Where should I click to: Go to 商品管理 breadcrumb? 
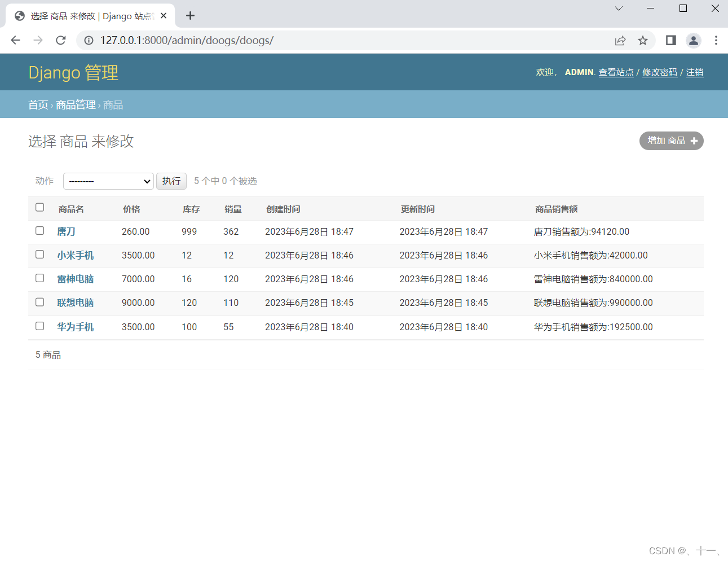click(x=76, y=105)
